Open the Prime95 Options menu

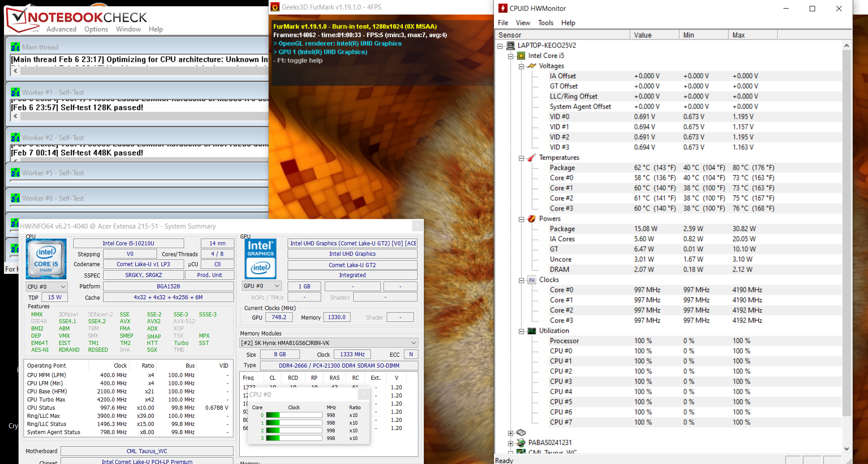pyautogui.click(x=96, y=29)
